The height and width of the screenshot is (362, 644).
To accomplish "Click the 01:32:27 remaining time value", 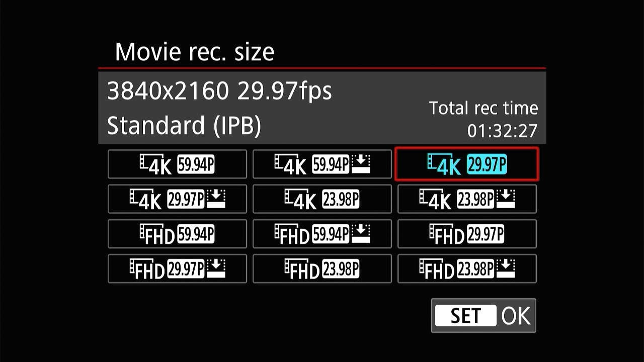I will tap(502, 131).
